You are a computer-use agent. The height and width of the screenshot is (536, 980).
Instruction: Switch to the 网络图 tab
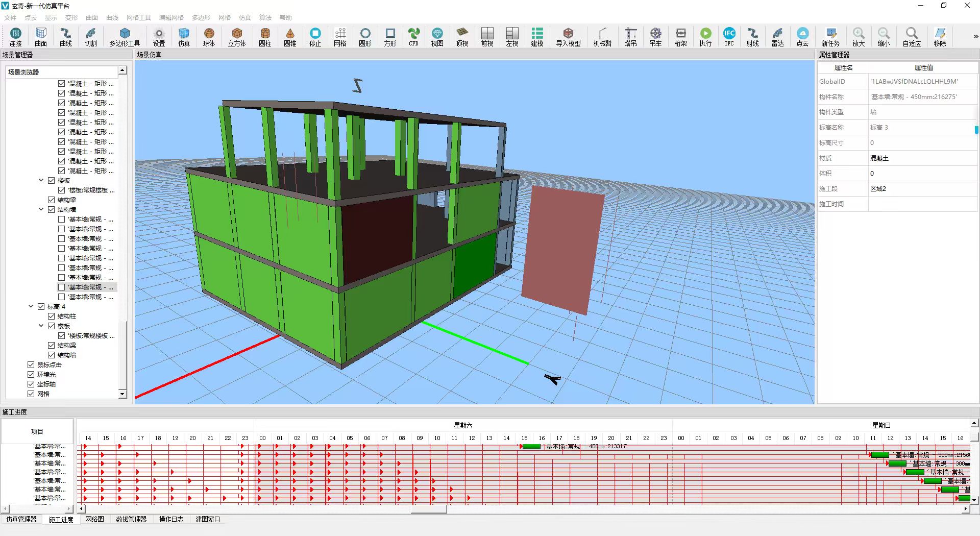pyautogui.click(x=94, y=519)
